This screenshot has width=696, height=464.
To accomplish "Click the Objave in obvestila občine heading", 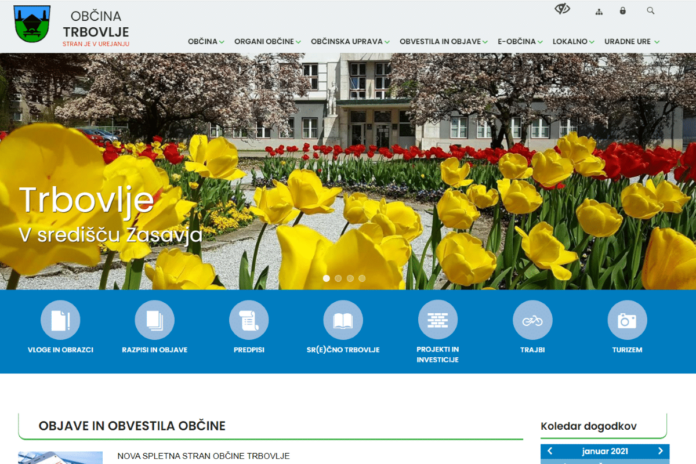I will pos(132,426).
